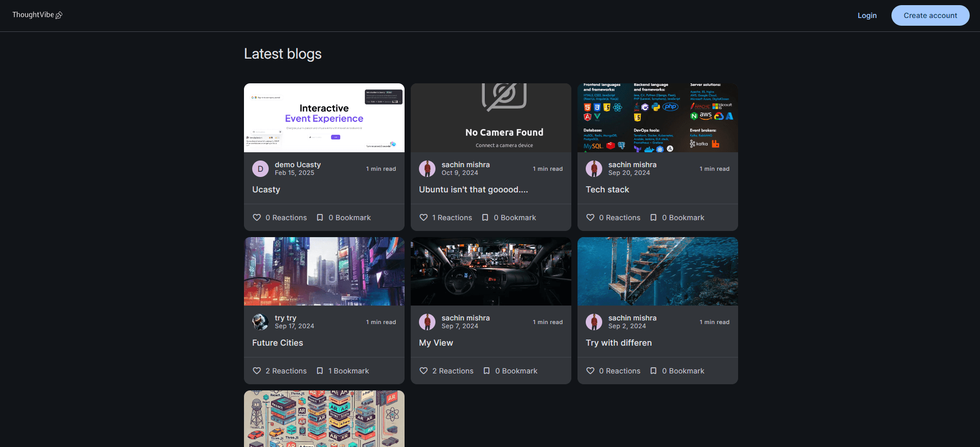
Task: Click demo Ucasty author avatar
Action: click(x=260, y=169)
